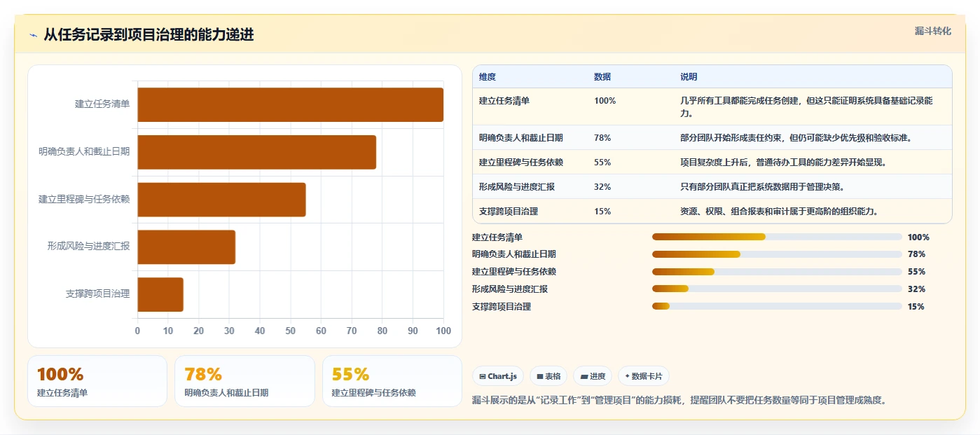Click the 支撑跨项目治理 chart bar
Image resolution: width=980 pixels, height=435 pixels.
[x=160, y=294]
